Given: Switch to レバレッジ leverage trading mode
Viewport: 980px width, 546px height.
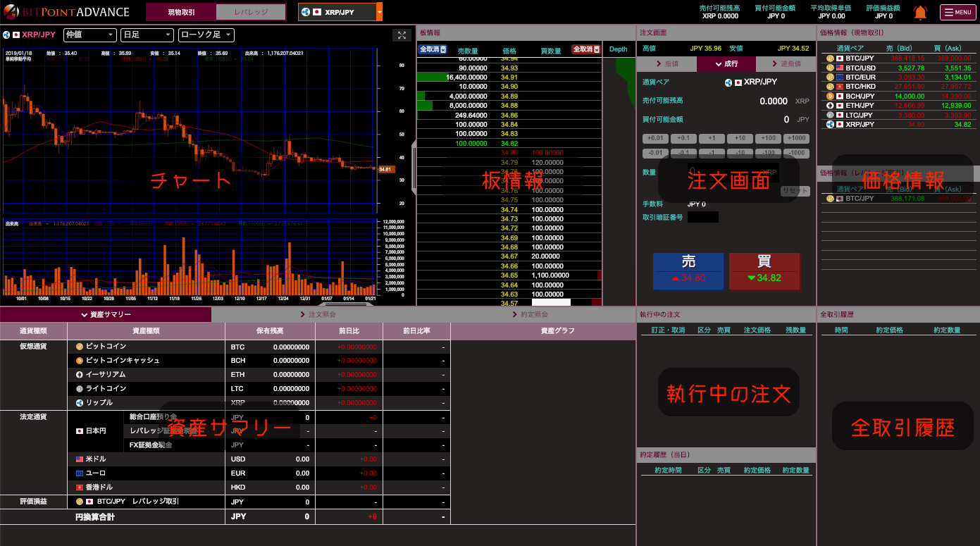Looking at the screenshot, I should [251, 12].
